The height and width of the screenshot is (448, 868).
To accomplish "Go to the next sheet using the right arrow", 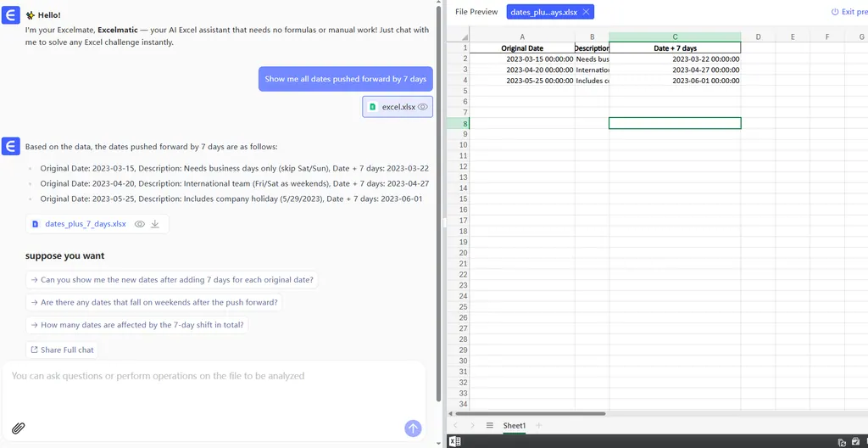I will pyautogui.click(x=471, y=425).
